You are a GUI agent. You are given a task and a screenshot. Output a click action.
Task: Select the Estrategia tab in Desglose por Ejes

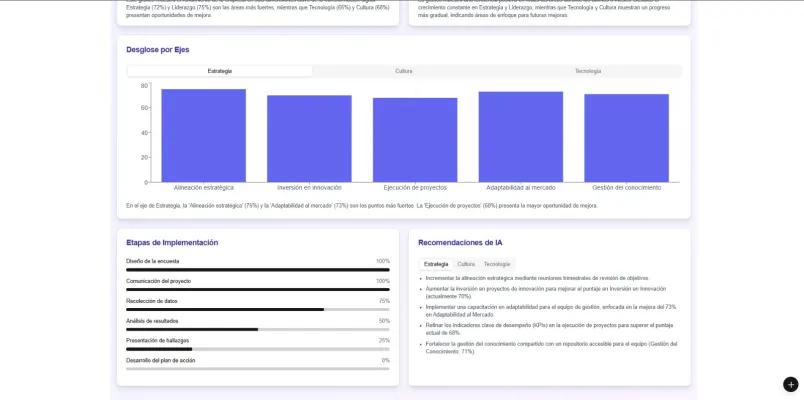220,71
